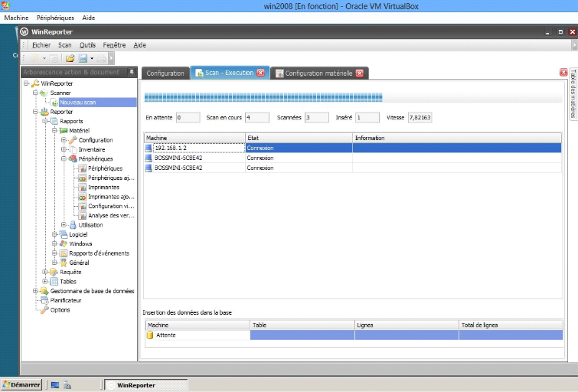
Task: Close the Scan - Execution tab
Action: tap(260, 73)
